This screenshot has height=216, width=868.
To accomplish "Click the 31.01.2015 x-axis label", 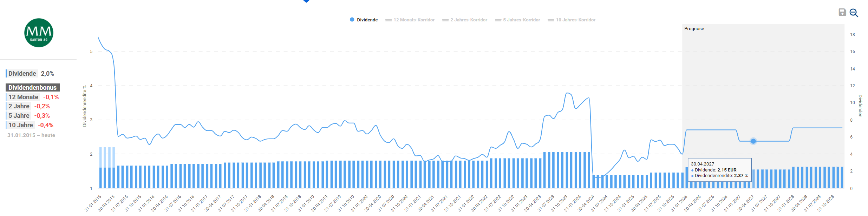I will [x=93, y=203].
